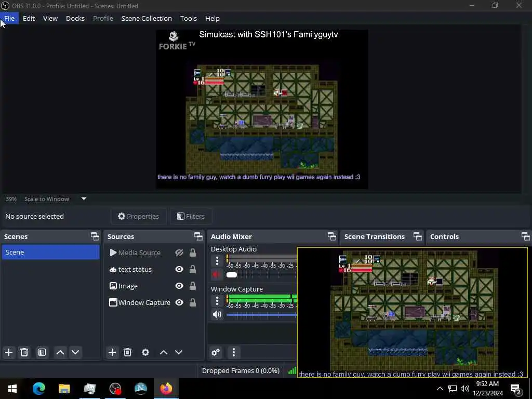Open Microsoft Edge from taskbar
Image resolution: width=532 pixels, height=399 pixels.
(x=38, y=389)
